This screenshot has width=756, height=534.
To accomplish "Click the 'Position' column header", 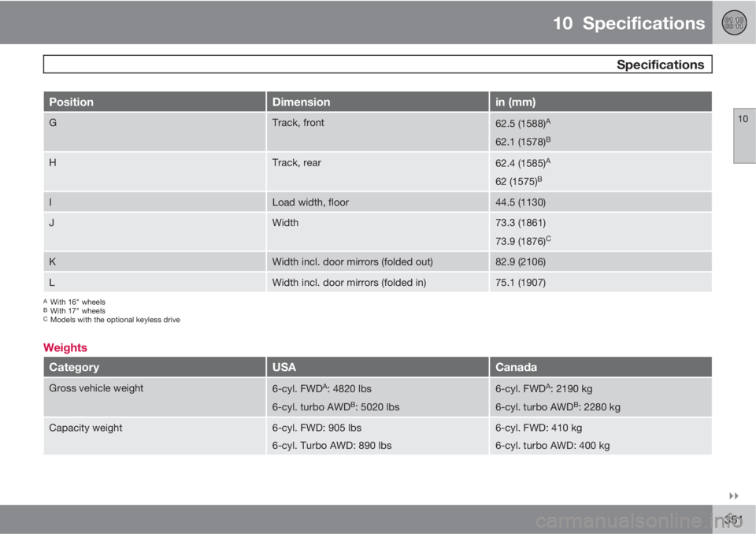I will tap(154, 102).
